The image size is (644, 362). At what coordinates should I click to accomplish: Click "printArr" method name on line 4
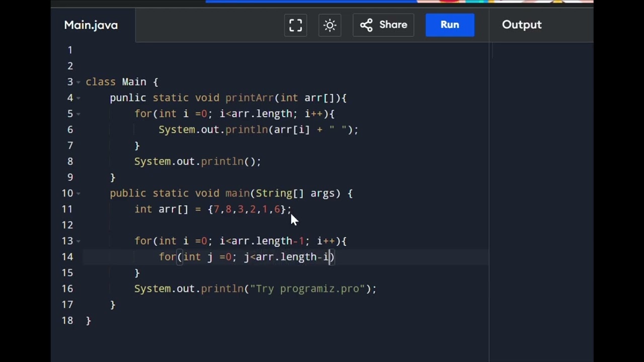coord(250,98)
